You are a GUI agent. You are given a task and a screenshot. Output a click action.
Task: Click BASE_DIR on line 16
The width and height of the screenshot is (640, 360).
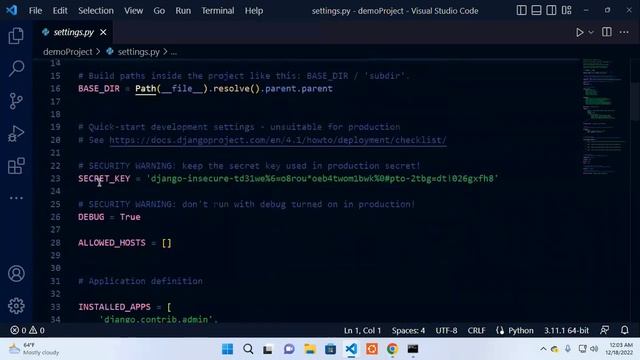point(99,89)
